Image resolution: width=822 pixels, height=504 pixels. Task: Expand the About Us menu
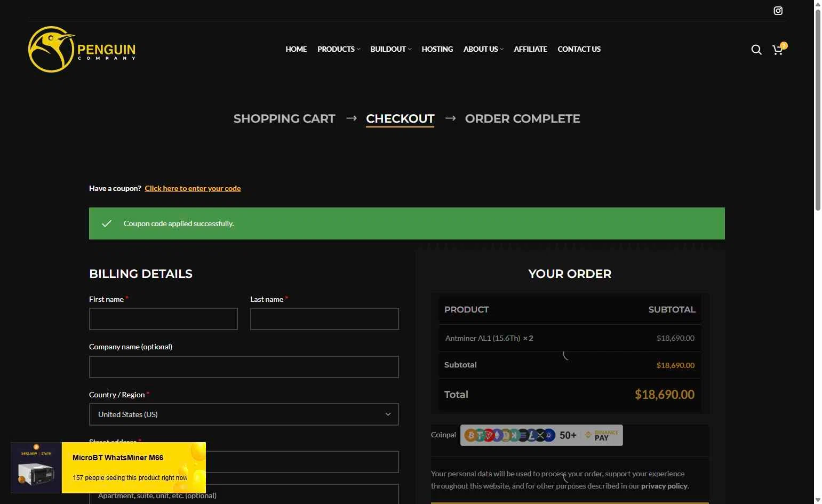(x=483, y=49)
